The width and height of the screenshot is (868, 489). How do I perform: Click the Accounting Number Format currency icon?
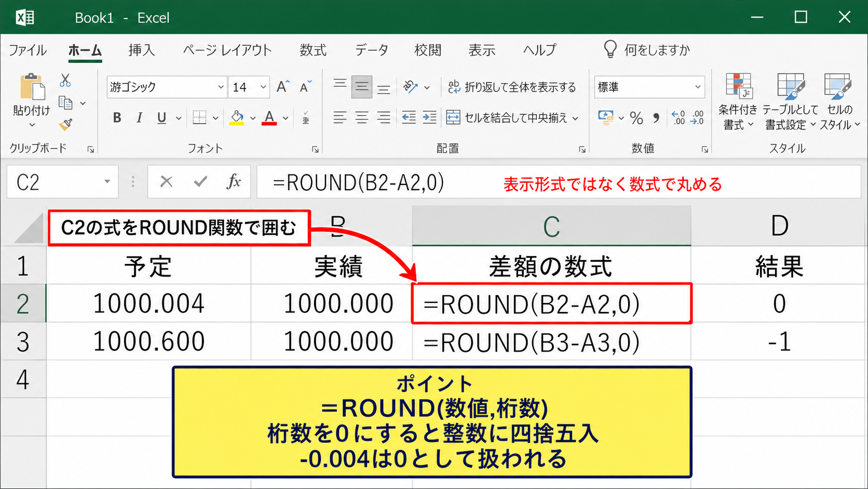pos(605,118)
